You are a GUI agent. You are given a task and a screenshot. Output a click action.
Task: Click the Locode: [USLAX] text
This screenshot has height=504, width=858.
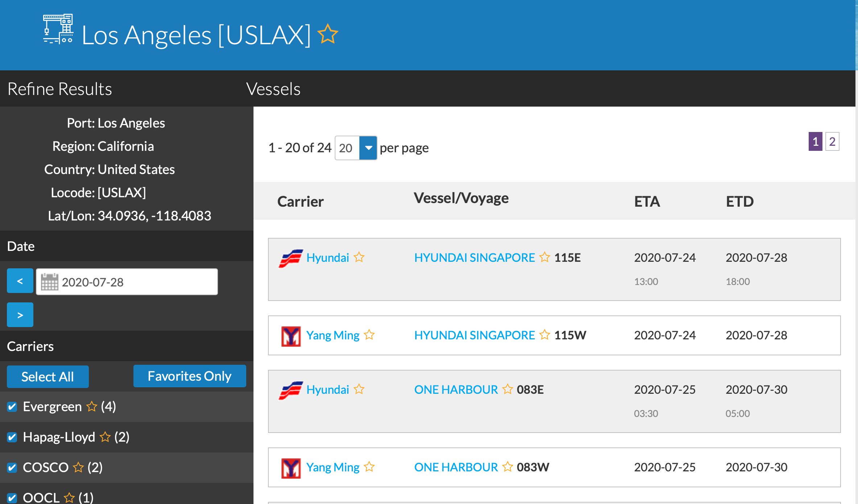click(98, 193)
